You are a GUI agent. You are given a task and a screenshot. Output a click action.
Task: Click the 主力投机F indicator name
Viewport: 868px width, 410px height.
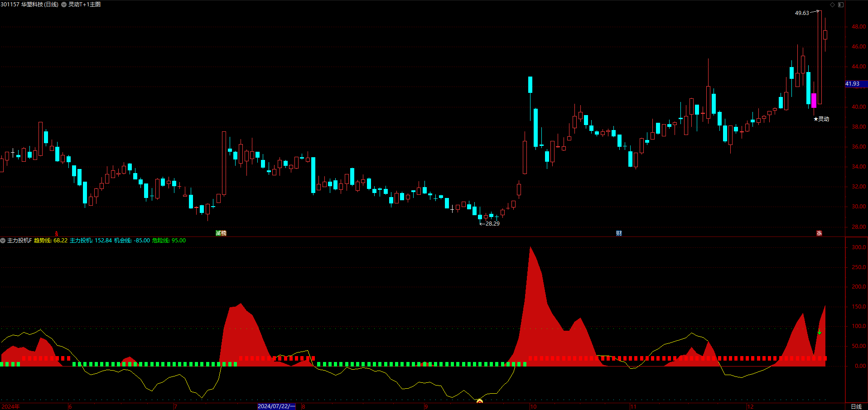tap(19, 241)
